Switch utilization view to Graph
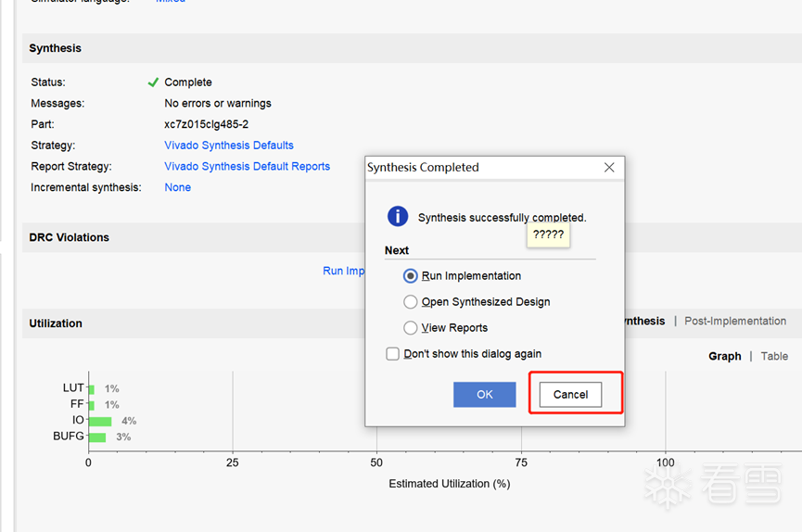 (724, 356)
